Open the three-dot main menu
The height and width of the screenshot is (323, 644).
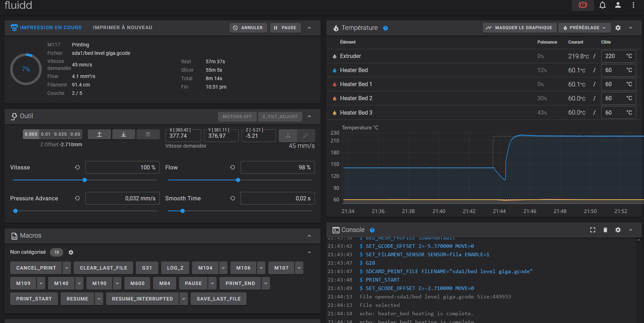633,5
